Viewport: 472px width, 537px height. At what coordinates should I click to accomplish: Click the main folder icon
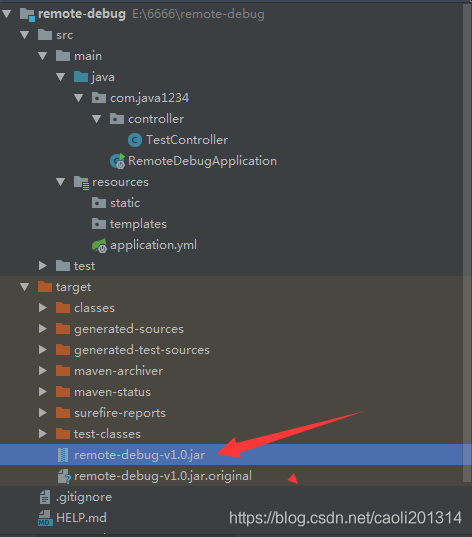(63, 56)
